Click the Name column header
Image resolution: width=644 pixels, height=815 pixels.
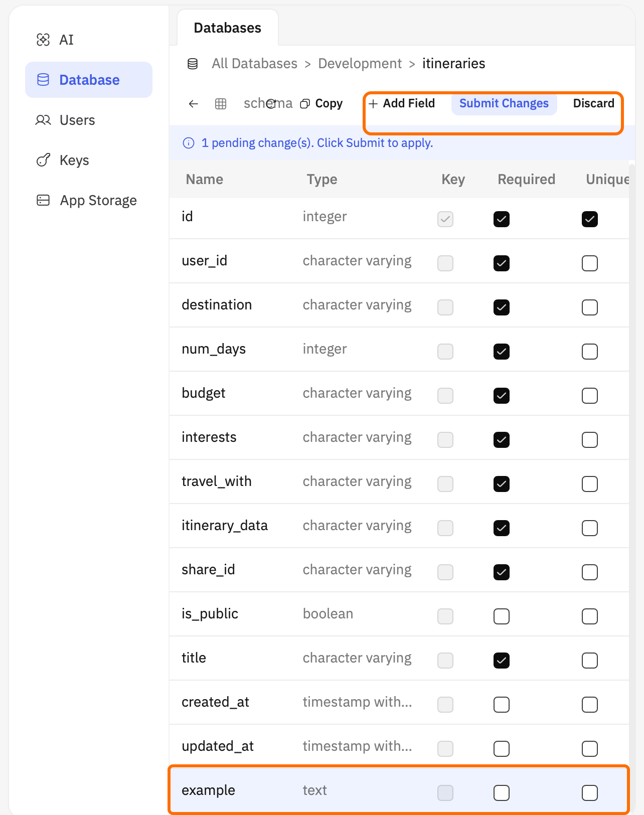(x=205, y=180)
